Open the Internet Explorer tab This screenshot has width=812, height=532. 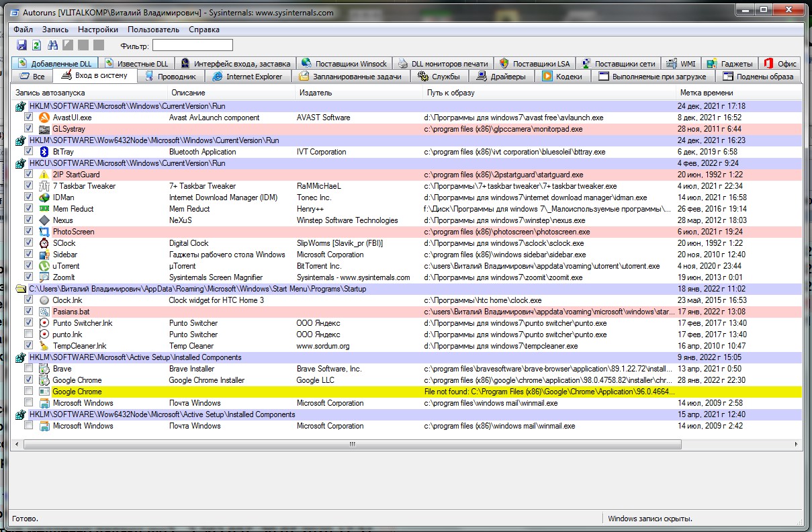(x=248, y=77)
